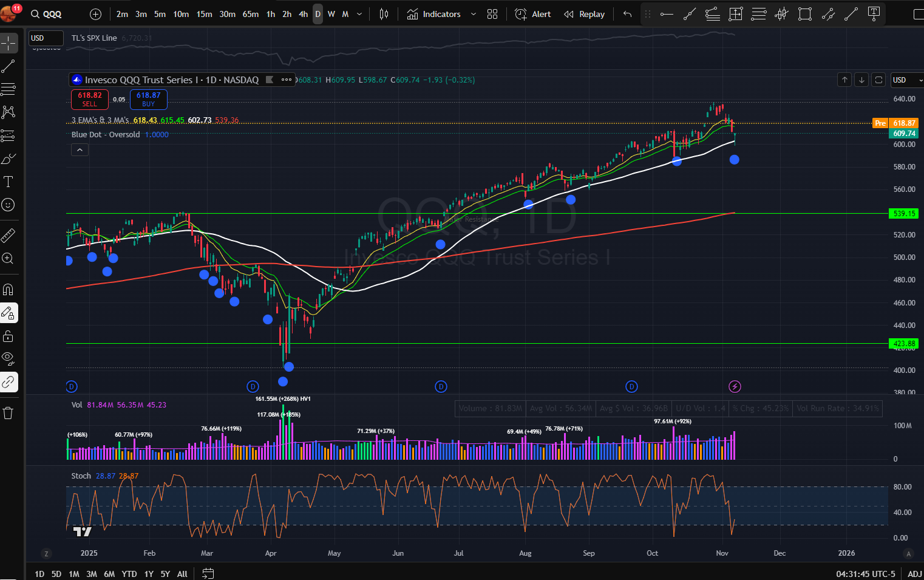Viewport: 924px width, 580px height.
Task: Open the USD box in the SPX Line pane
Action: click(46, 38)
